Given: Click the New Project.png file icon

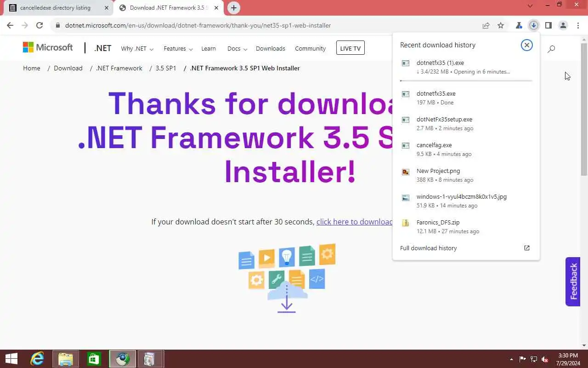Looking at the screenshot, I should [406, 172].
